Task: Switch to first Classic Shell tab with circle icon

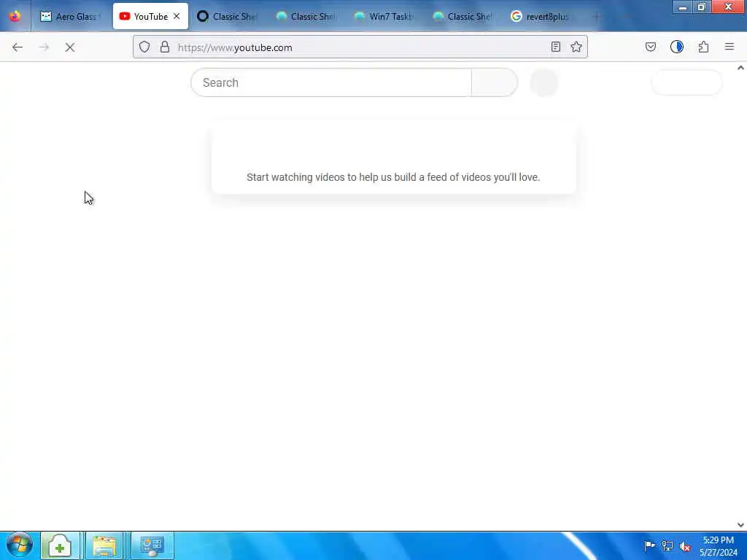Action: coord(228,16)
